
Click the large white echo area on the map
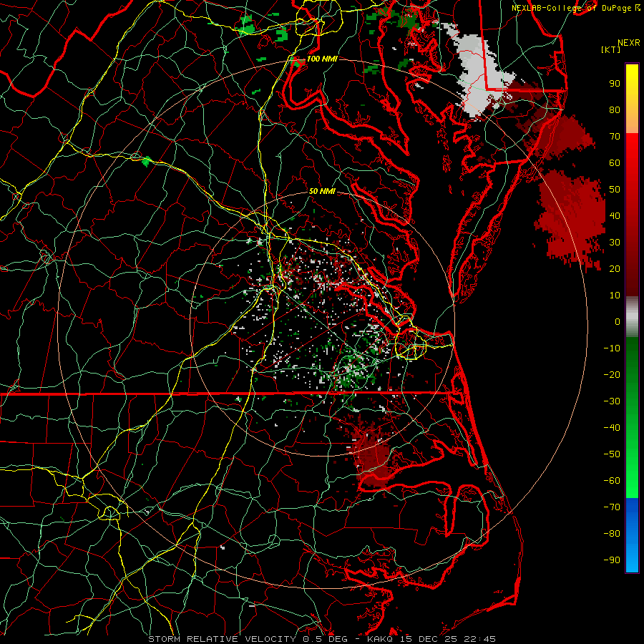(479, 74)
